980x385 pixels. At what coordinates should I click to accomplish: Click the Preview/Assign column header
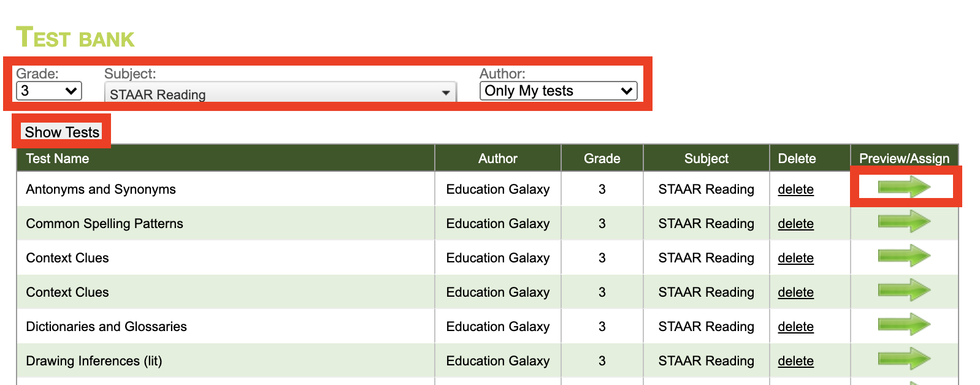point(904,159)
